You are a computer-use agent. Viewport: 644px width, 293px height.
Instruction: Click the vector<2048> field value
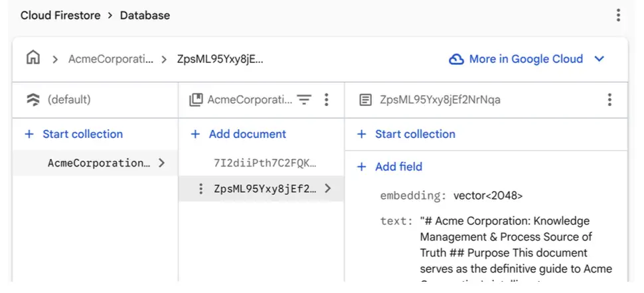(488, 196)
